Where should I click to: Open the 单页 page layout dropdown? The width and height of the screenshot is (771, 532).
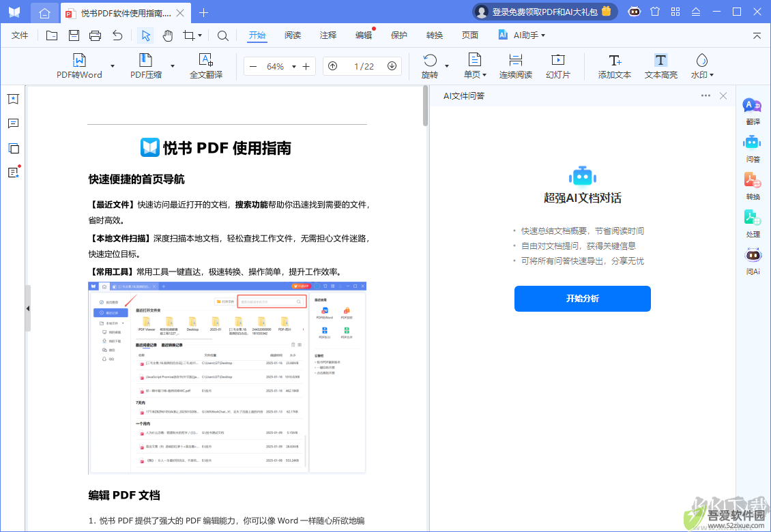pyautogui.click(x=474, y=66)
